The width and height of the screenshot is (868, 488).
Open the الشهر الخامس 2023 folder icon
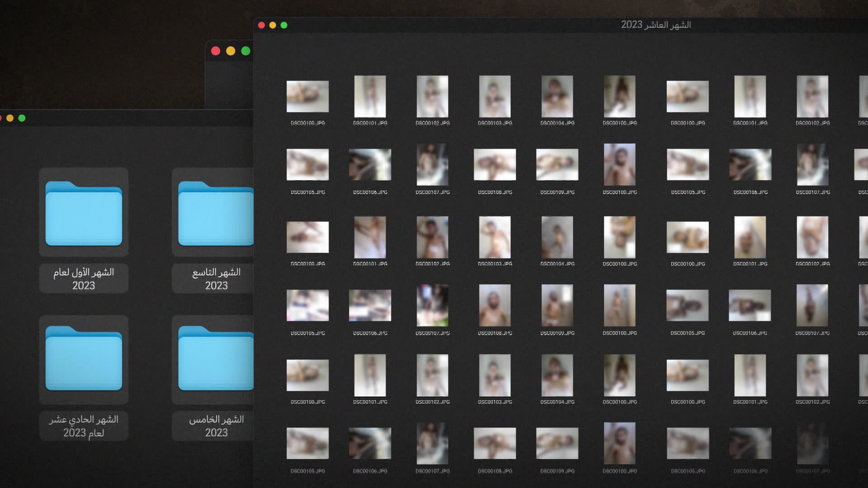tap(216, 358)
